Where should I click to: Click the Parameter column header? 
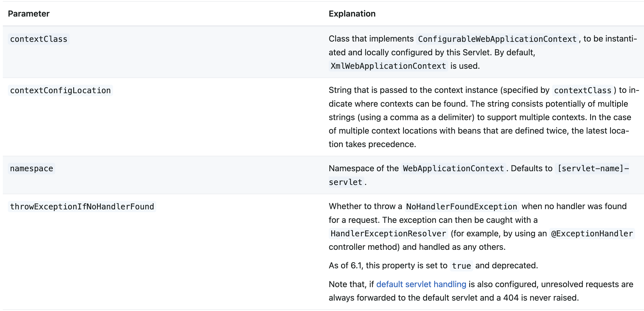pyautogui.click(x=29, y=13)
